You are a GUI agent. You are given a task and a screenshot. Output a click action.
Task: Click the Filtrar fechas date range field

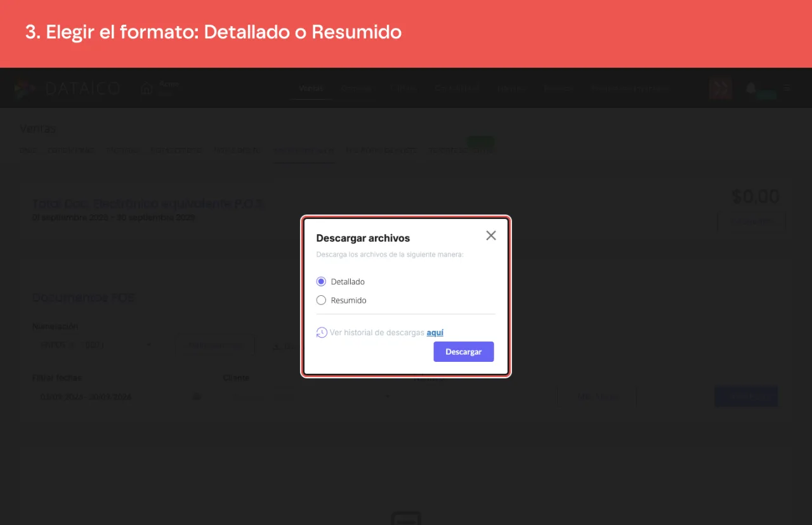(118, 397)
